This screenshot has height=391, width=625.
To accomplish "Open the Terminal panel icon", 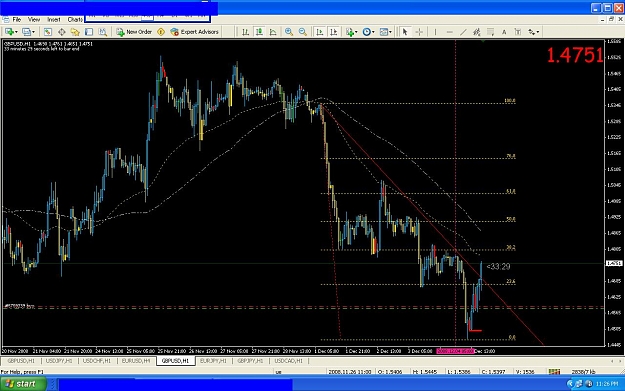I will coord(89,32).
